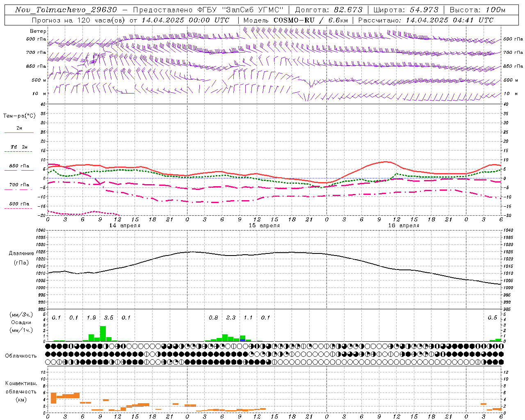Click the station title Nov_Tolmachevo_29630

(x=66, y=10)
